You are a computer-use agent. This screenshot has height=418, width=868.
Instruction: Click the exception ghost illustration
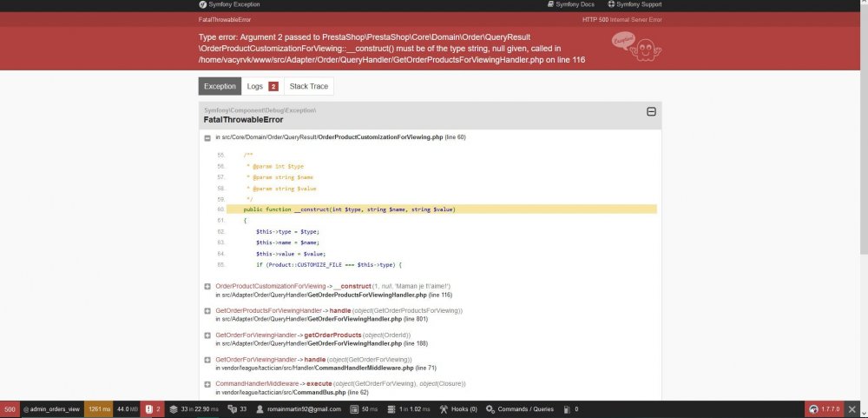click(x=644, y=49)
